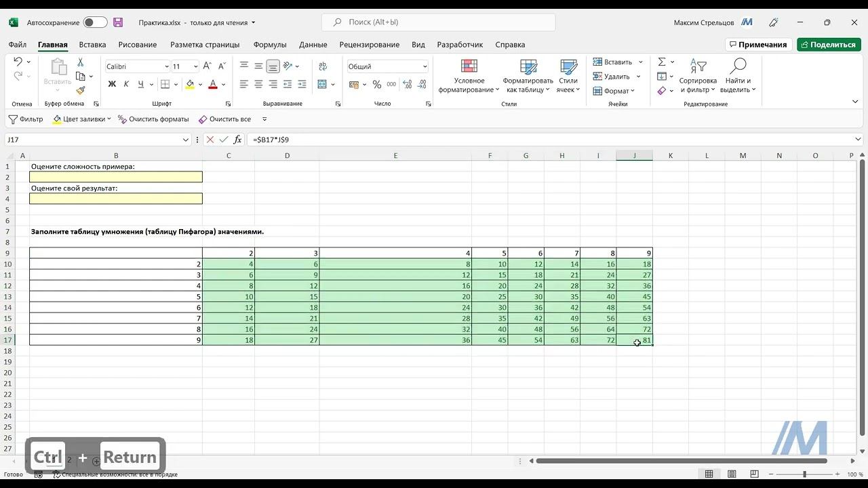This screenshot has width=868, height=488.
Task: Apply thousands separator 000 format
Action: pos(391,85)
